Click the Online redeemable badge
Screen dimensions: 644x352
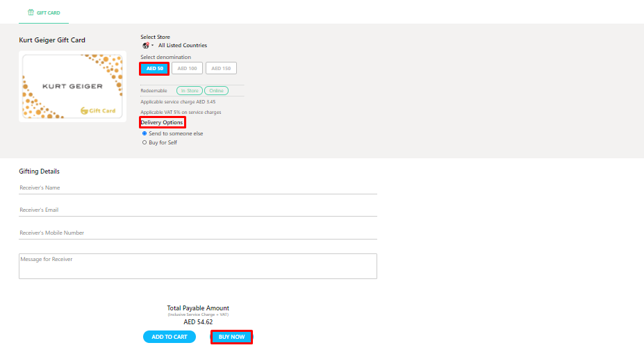217,91
